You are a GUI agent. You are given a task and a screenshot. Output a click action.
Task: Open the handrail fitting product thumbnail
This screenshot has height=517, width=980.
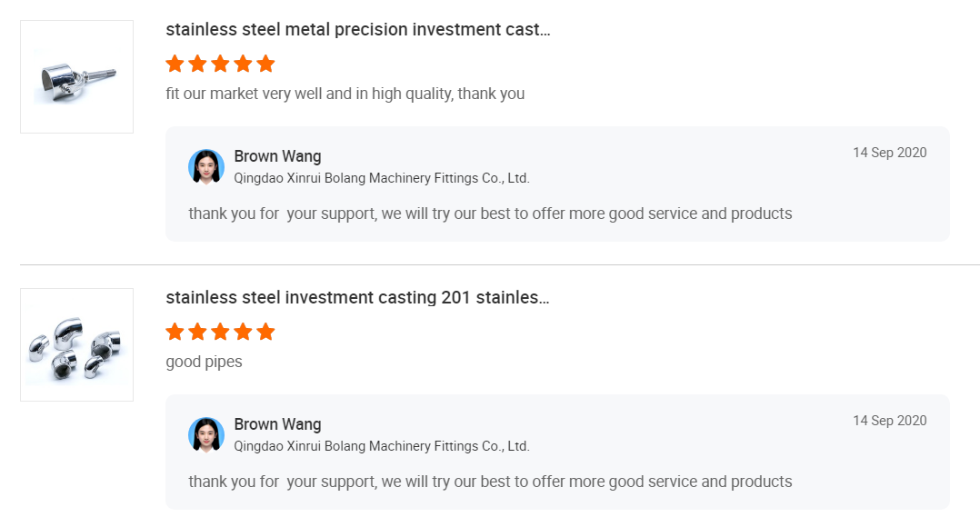point(76,76)
